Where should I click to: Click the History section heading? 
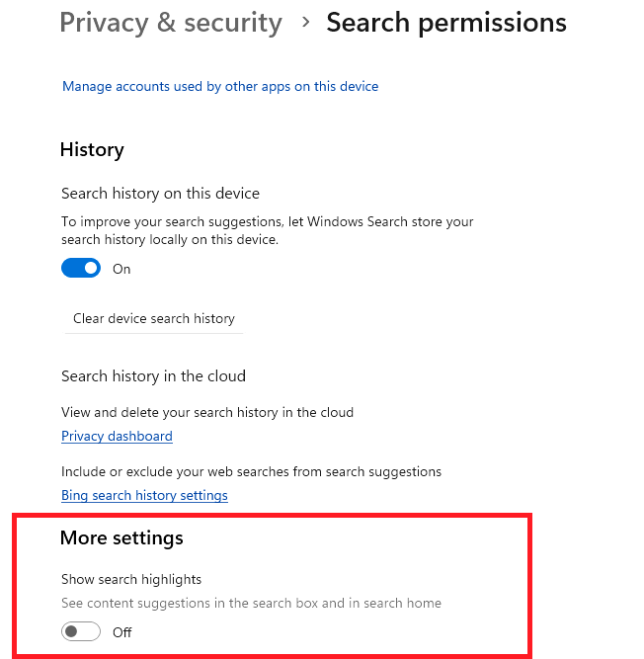(x=92, y=150)
